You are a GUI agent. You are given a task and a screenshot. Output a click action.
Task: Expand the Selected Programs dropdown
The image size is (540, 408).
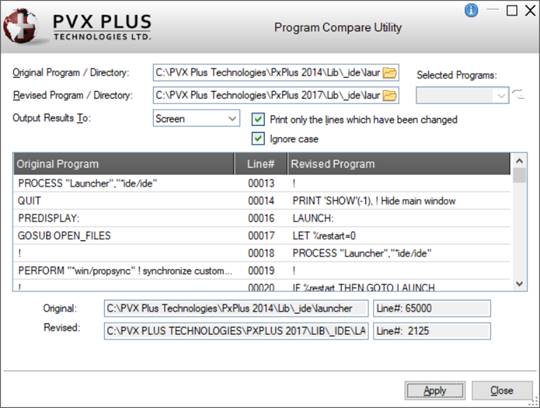pos(462,95)
